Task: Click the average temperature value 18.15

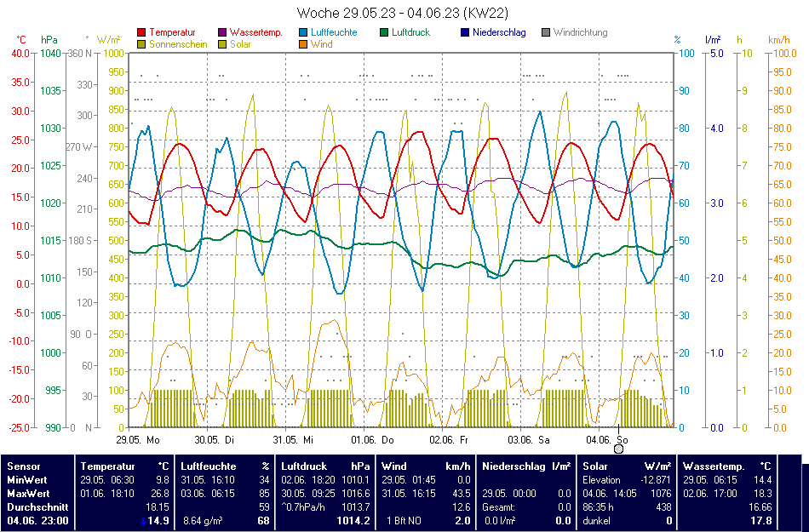Action: tap(158, 507)
